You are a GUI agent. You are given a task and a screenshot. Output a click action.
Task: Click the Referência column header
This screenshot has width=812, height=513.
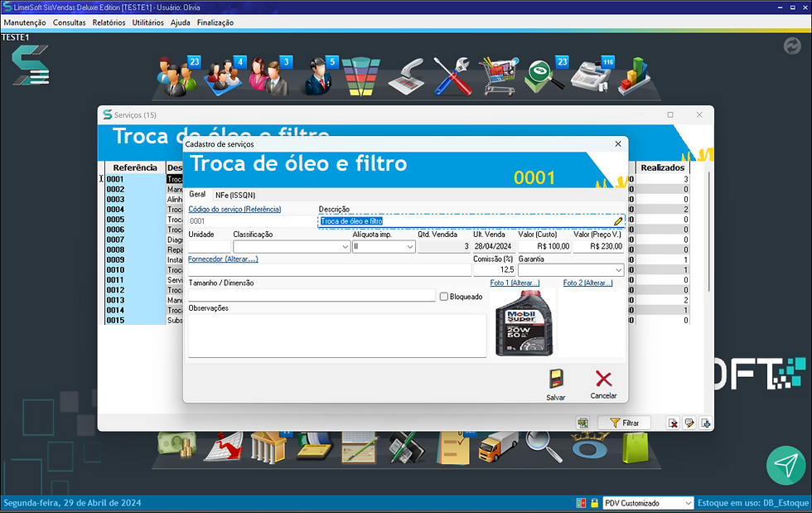click(x=135, y=168)
